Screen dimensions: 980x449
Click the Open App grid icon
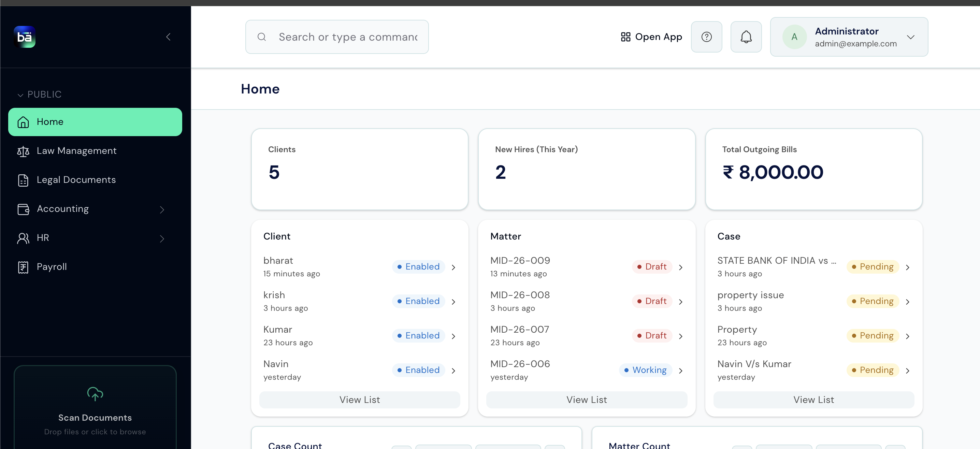(x=625, y=37)
